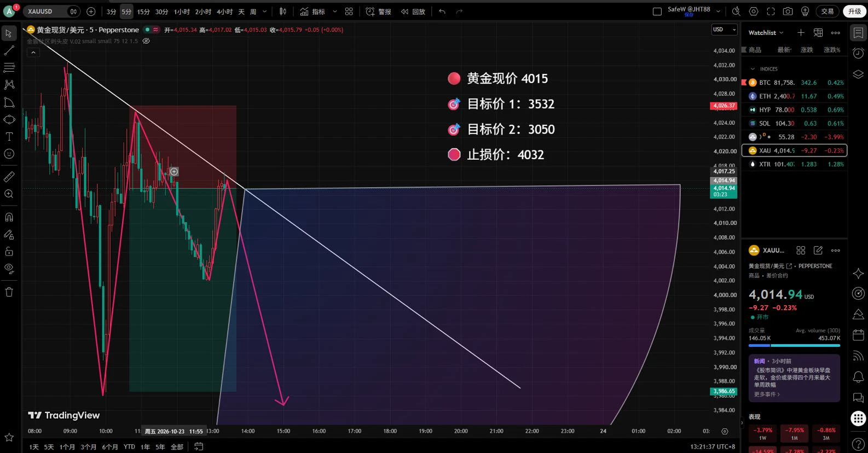Open the SafeW layout dropdown arrow
Image resolution: width=868 pixels, height=453 pixels.
pos(719,11)
